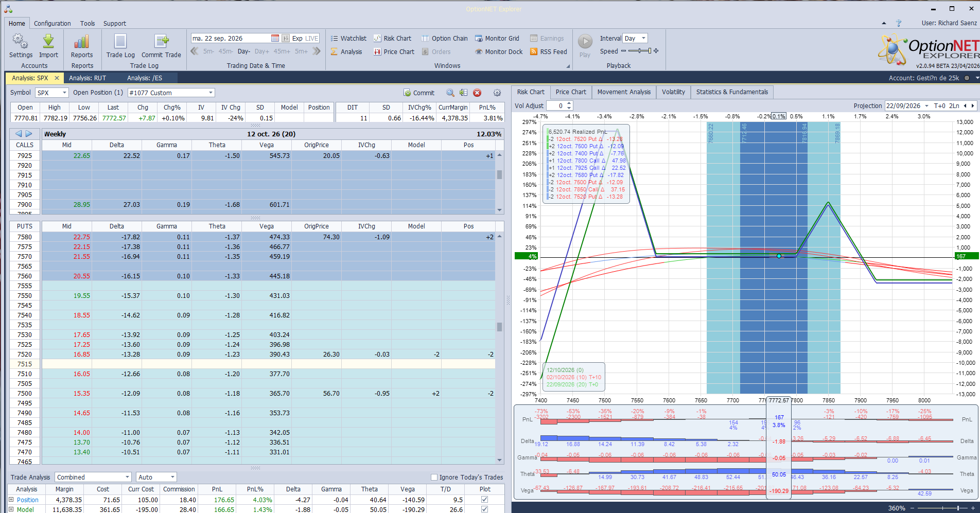Open Risk Chart from the Windows group
Image resolution: width=980 pixels, height=513 pixels.
[x=392, y=38]
